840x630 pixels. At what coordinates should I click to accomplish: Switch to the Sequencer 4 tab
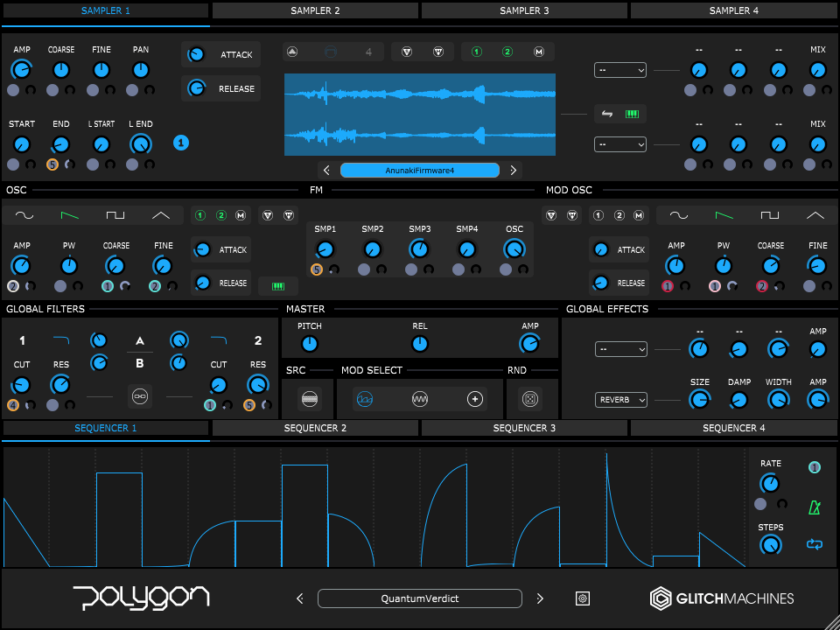pos(734,428)
